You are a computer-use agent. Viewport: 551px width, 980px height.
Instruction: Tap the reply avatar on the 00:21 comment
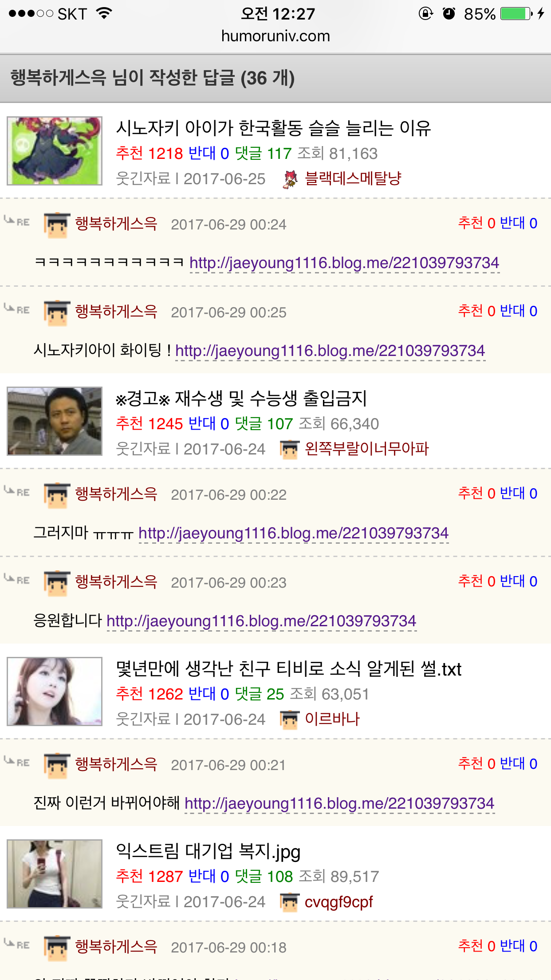57,766
